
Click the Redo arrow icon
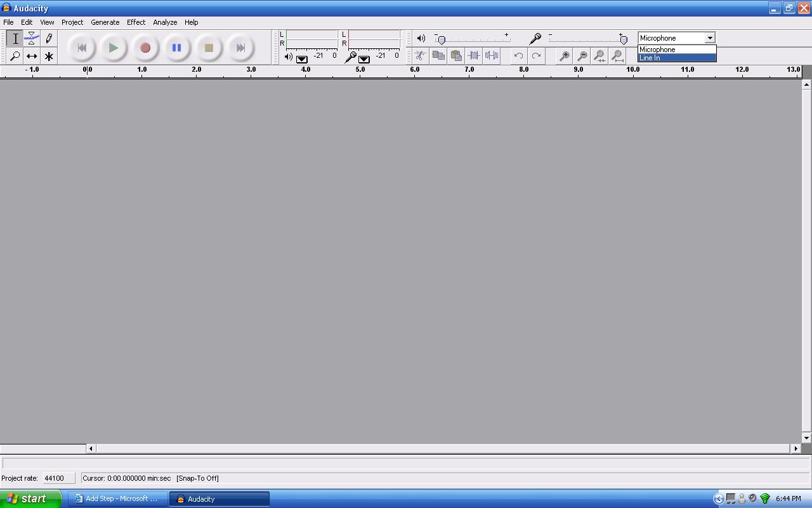pos(537,56)
